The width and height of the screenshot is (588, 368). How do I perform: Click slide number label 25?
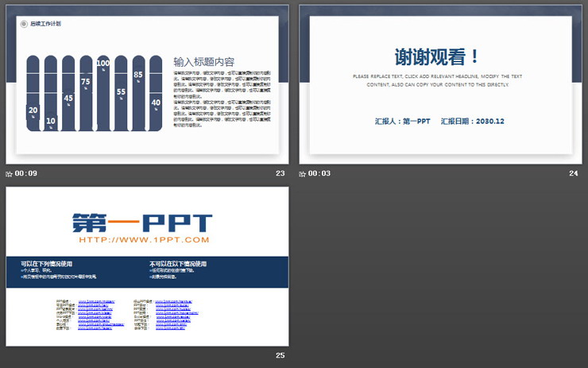[280, 355]
